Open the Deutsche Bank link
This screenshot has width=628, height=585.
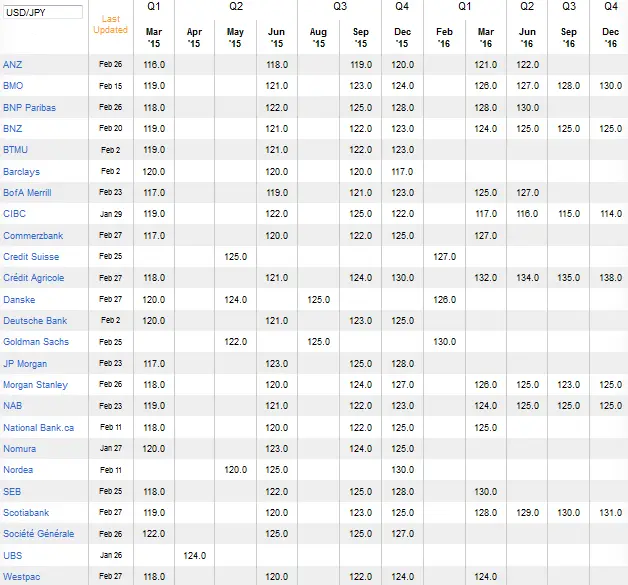(35, 321)
